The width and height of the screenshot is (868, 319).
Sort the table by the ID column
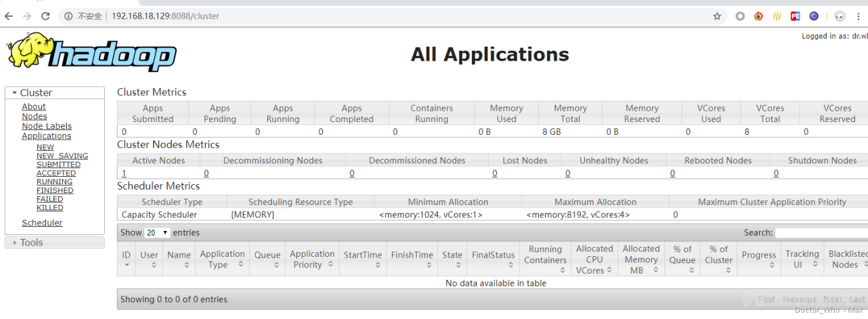click(126, 260)
